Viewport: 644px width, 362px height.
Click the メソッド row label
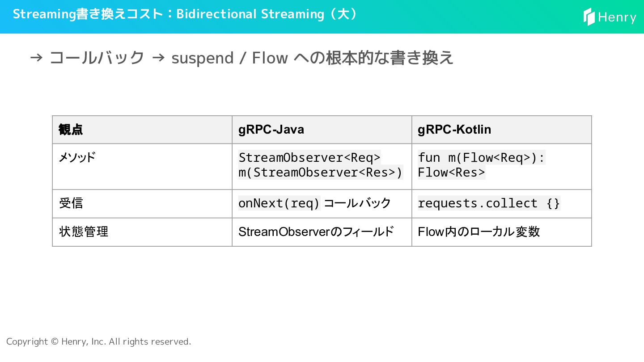pyautogui.click(x=77, y=157)
